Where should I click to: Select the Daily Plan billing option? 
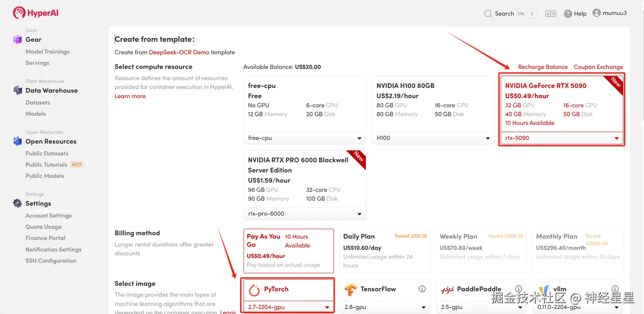coord(385,251)
